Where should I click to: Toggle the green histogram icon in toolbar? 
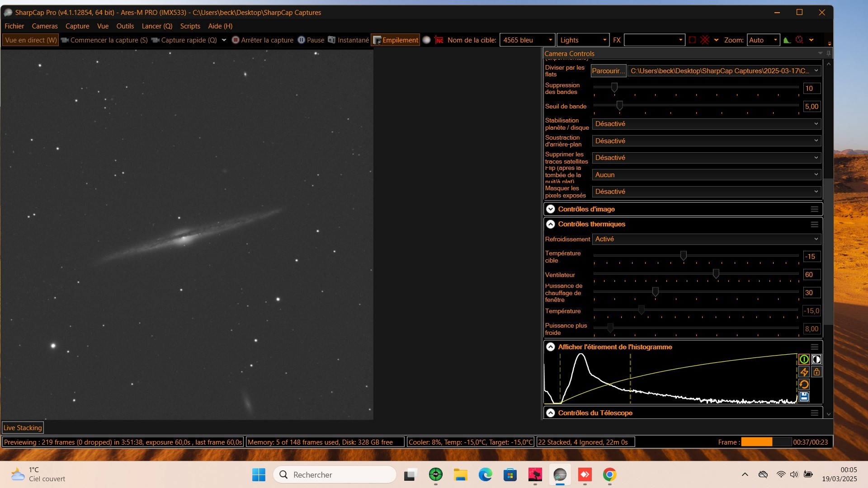787,40
